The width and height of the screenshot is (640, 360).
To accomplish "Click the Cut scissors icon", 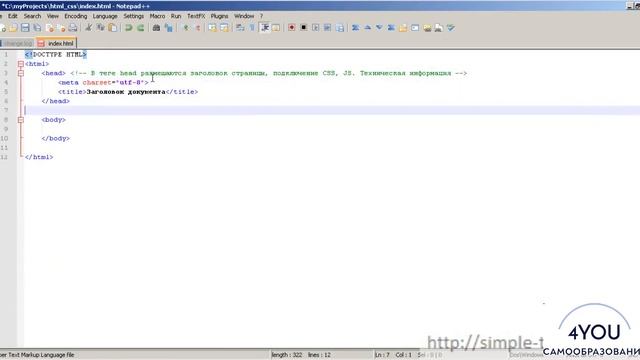I will click(x=89, y=28).
